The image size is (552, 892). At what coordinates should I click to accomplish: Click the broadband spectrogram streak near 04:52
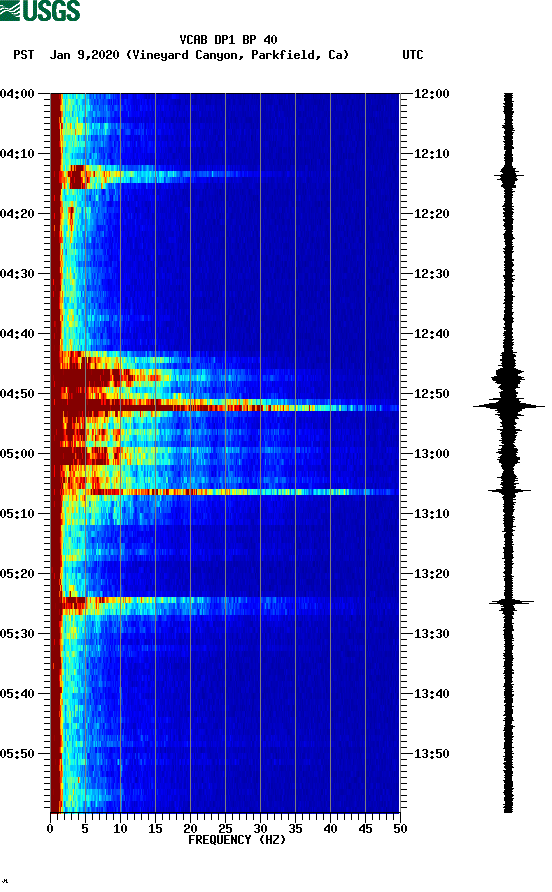pyautogui.click(x=225, y=406)
